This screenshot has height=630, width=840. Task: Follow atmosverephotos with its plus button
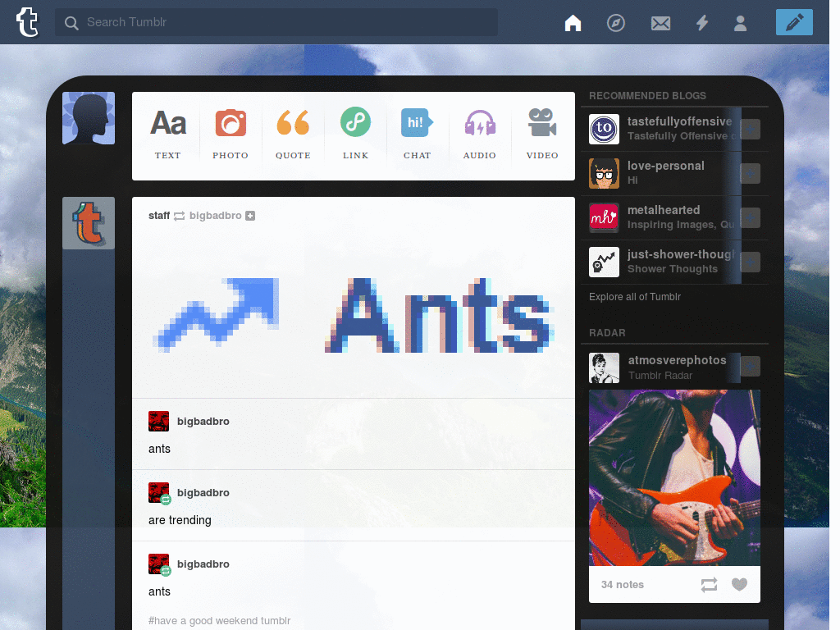pyautogui.click(x=750, y=367)
